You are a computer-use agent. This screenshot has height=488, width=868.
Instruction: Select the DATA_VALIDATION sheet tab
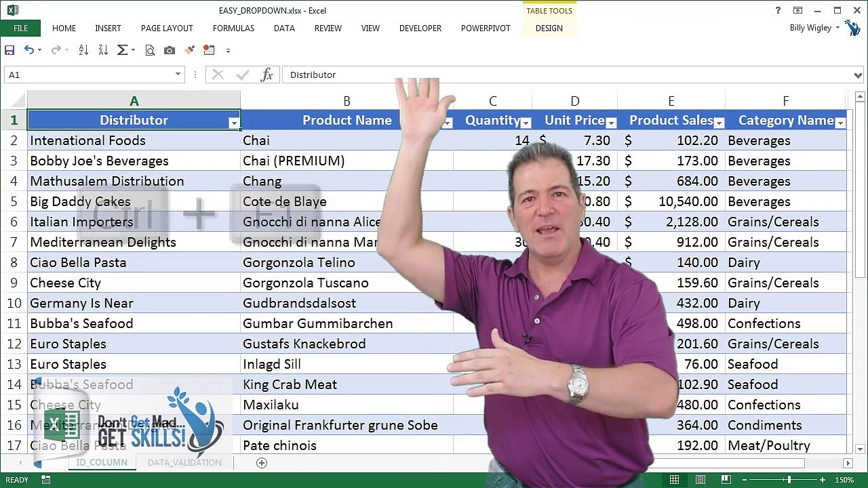pos(184,462)
